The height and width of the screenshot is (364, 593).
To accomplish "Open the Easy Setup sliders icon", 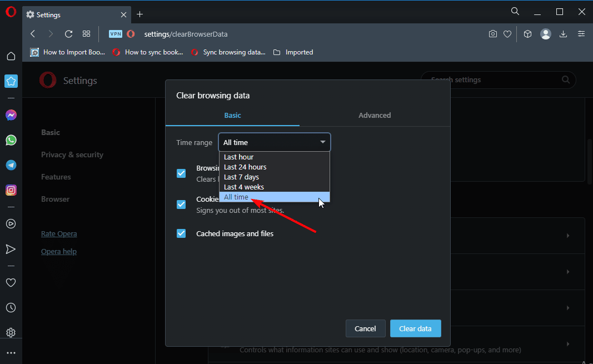I will (x=581, y=34).
